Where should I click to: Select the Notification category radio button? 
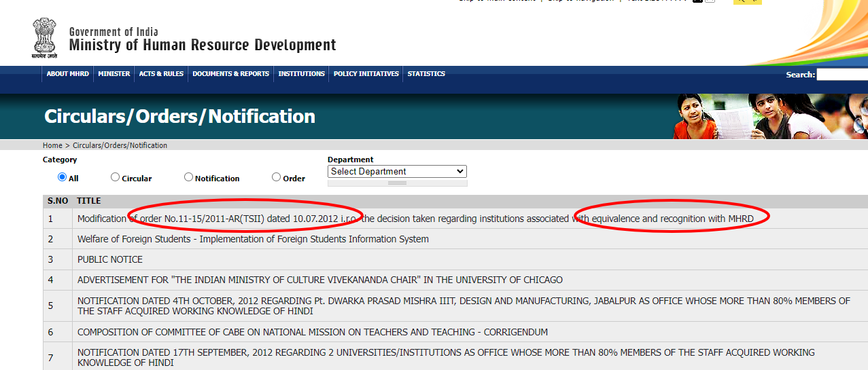[x=188, y=177]
